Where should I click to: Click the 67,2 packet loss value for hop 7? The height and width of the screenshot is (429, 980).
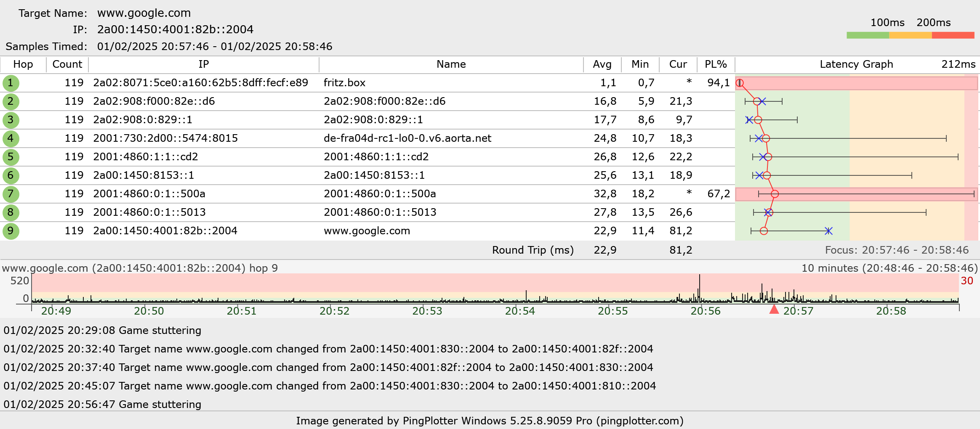719,194
